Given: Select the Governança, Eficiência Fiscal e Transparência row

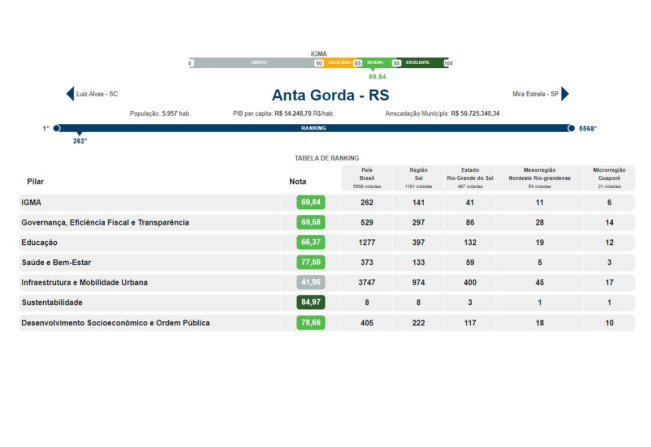Looking at the screenshot, I should [x=105, y=222].
